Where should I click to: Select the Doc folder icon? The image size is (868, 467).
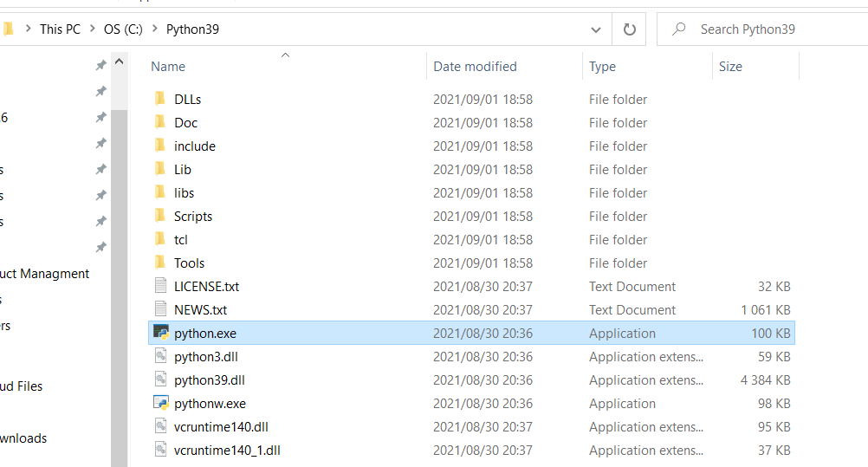point(160,122)
